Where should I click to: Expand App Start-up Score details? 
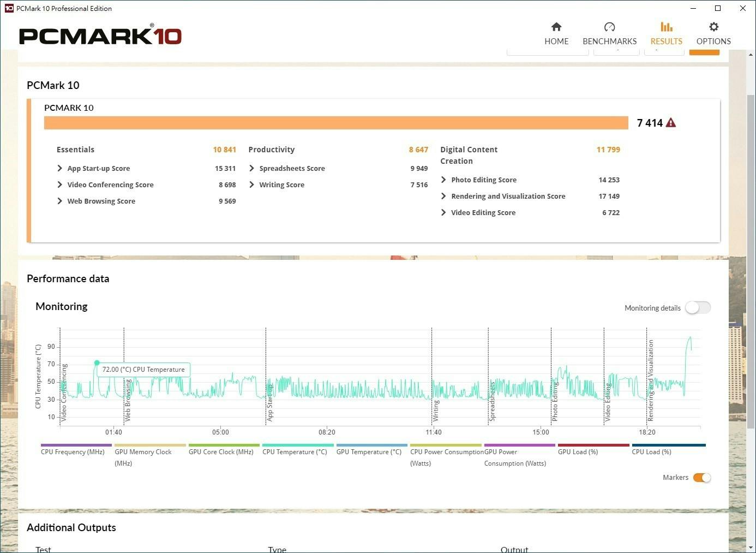60,168
